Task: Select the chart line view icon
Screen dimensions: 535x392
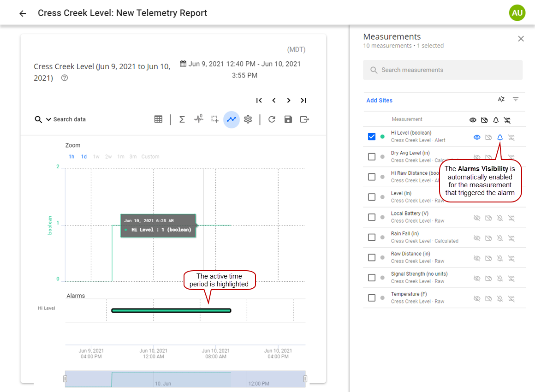Action: point(232,119)
